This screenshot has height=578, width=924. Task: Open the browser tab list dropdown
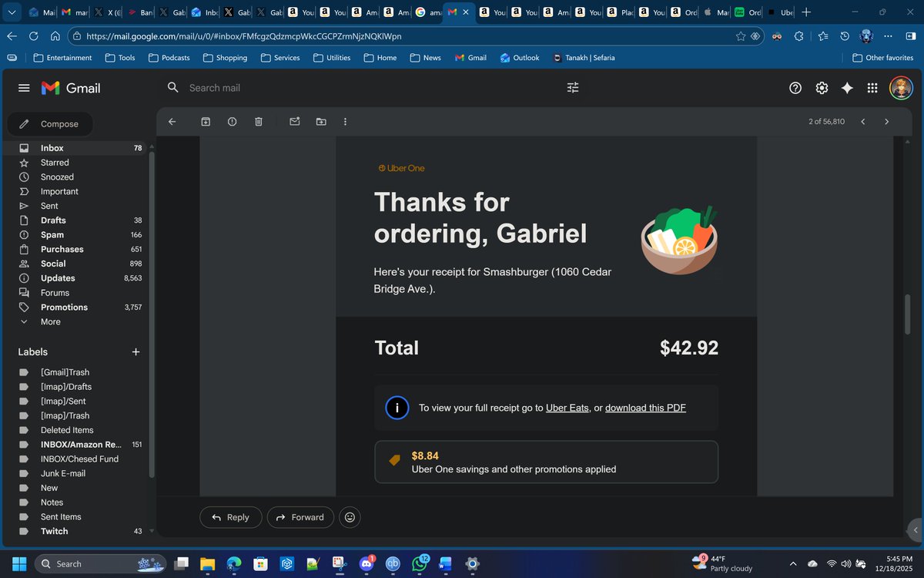click(12, 12)
